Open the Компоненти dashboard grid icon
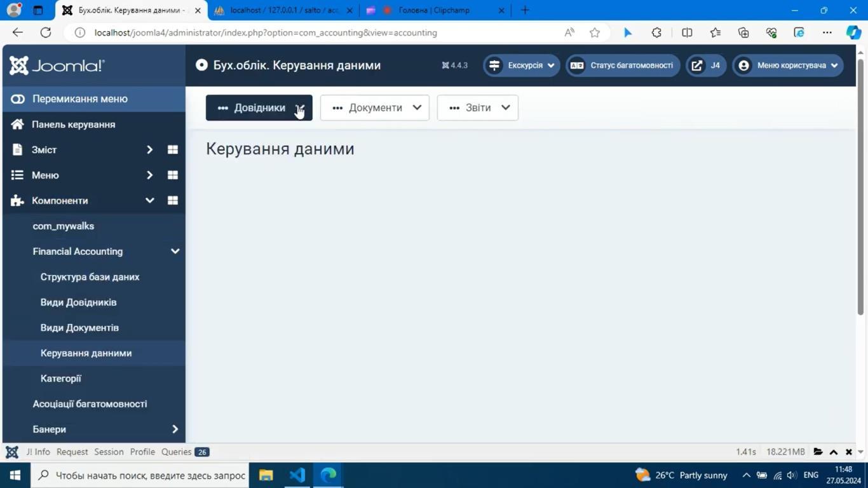 172,201
